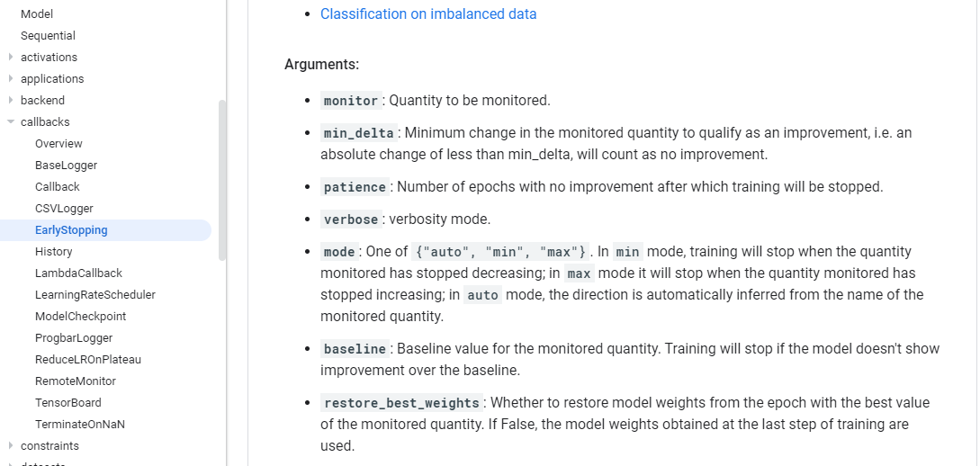Expand the backend section arrow
Image resolution: width=980 pixels, height=466 pixels.
[11, 101]
